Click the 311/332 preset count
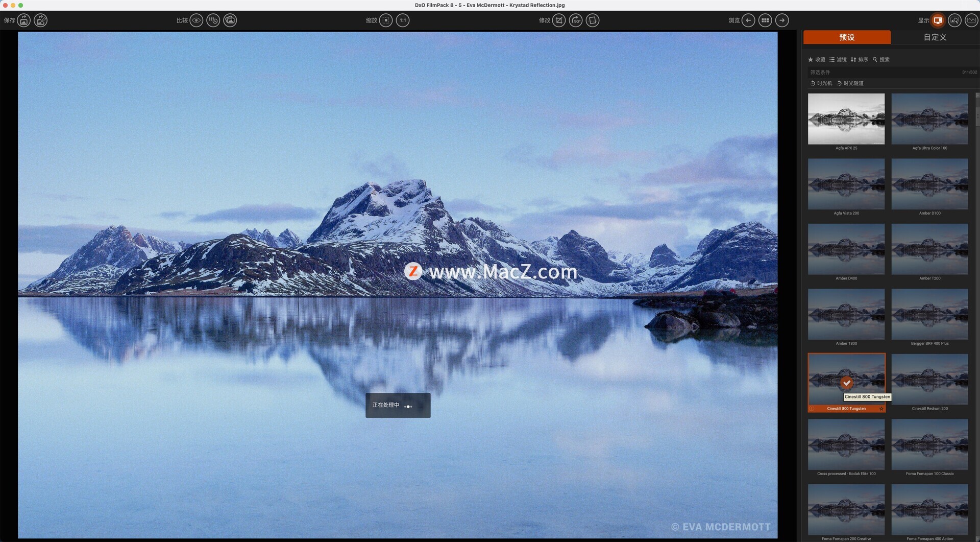The height and width of the screenshot is (542, 980). click(x=969, y=73)
